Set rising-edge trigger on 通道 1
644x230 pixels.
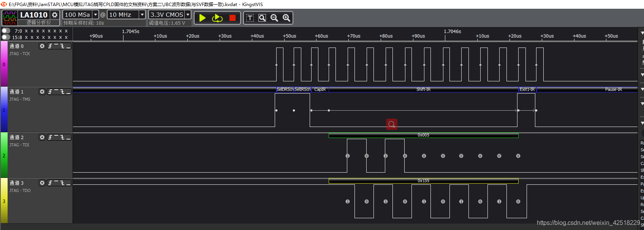(50, 92)
